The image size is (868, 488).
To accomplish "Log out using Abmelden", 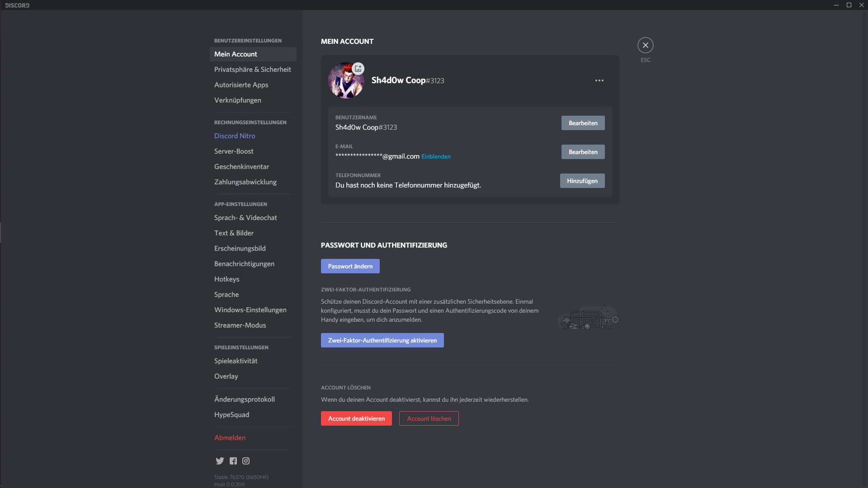I will pos(230,438).
